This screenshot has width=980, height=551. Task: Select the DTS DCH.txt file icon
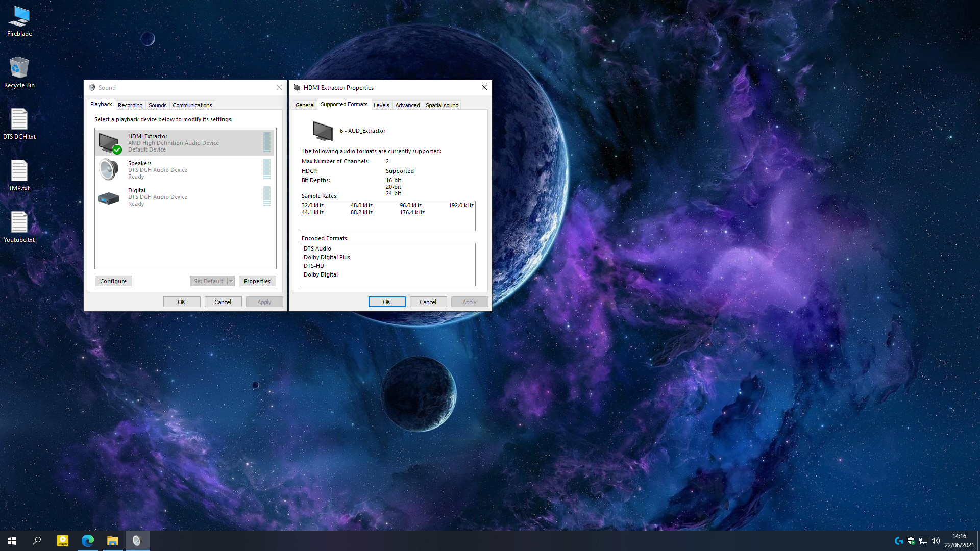(19, 124)
